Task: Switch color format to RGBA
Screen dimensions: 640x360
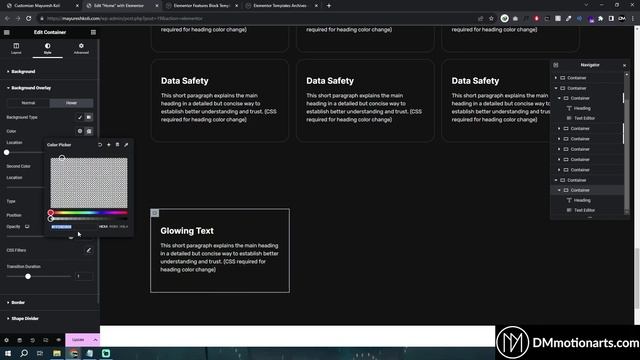Action: coord(113,227)
